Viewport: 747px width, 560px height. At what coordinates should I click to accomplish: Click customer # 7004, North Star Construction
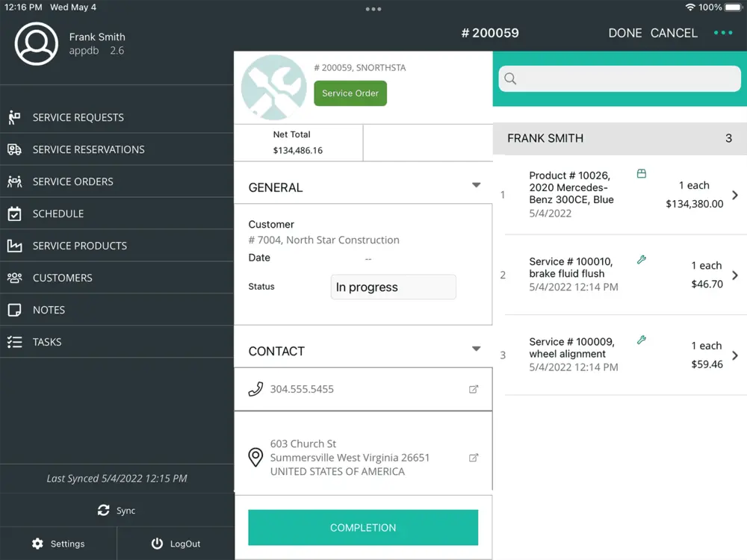pos(324,240)
